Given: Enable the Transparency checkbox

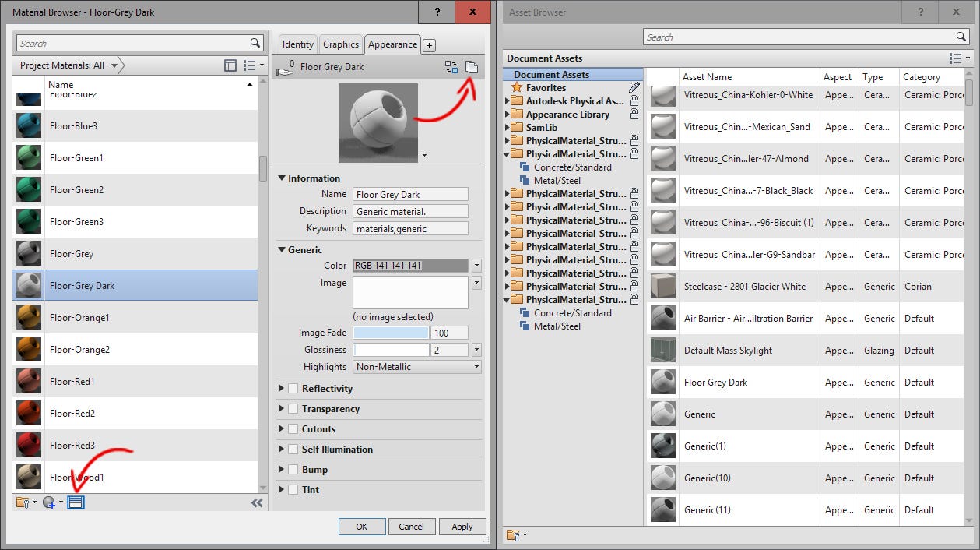Looking at the screenshot, I should (x=293, y=408).
